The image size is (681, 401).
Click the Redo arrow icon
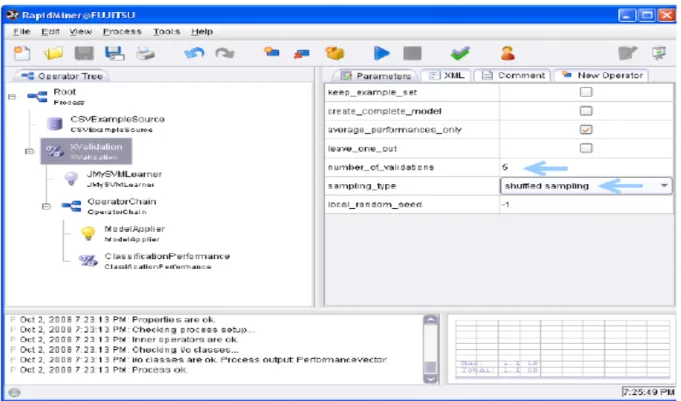(x=225, y=53)
